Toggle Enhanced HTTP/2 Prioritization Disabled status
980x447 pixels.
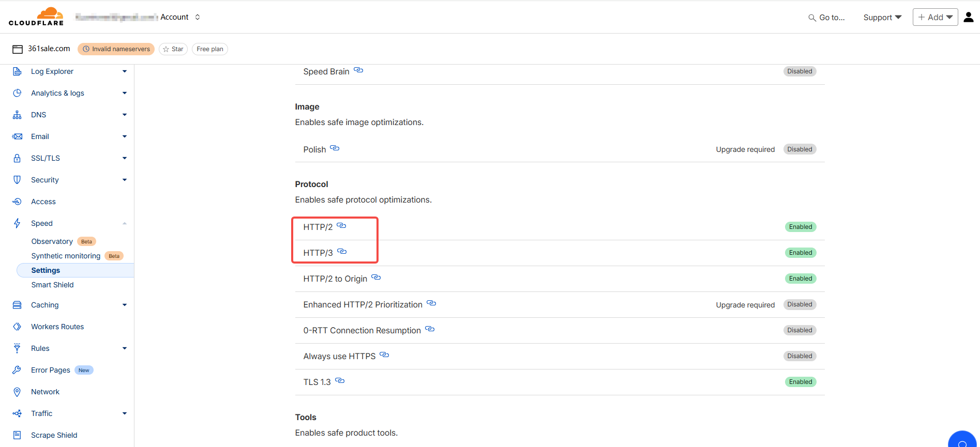point(800,304)
